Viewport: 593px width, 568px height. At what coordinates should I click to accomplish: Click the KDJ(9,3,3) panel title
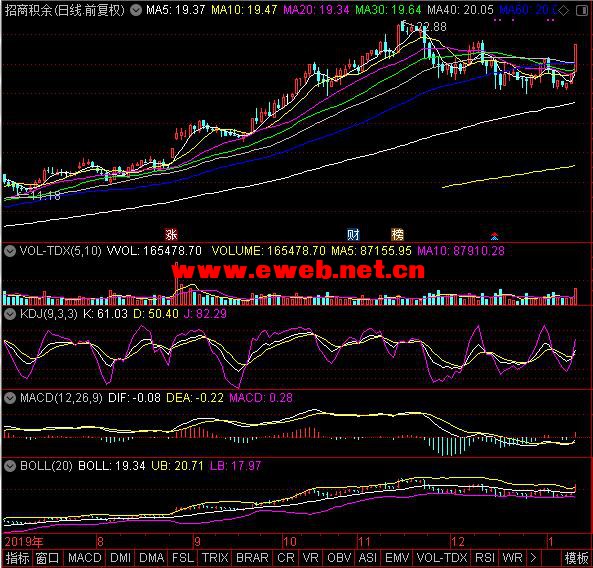tap(48, 314)
